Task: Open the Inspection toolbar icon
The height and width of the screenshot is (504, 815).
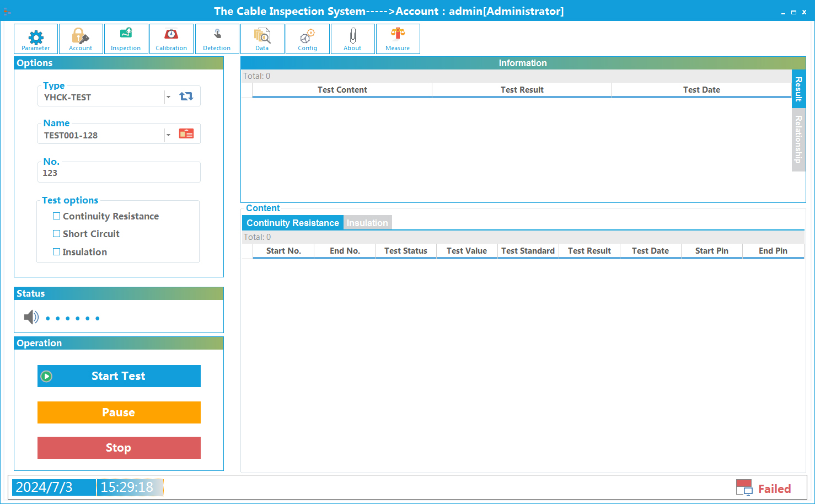Action: pyautogui.click(x=126, y=39)
